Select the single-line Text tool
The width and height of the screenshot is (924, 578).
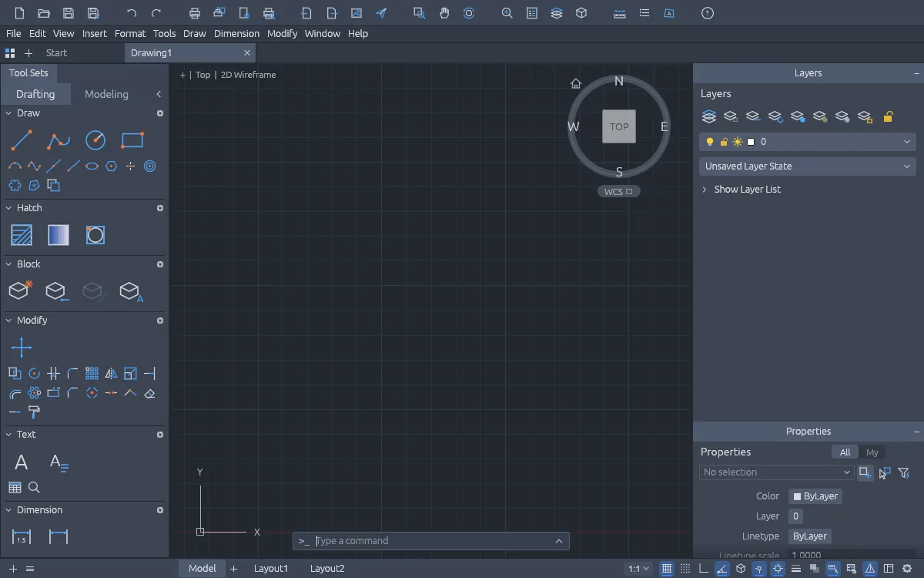22,462
